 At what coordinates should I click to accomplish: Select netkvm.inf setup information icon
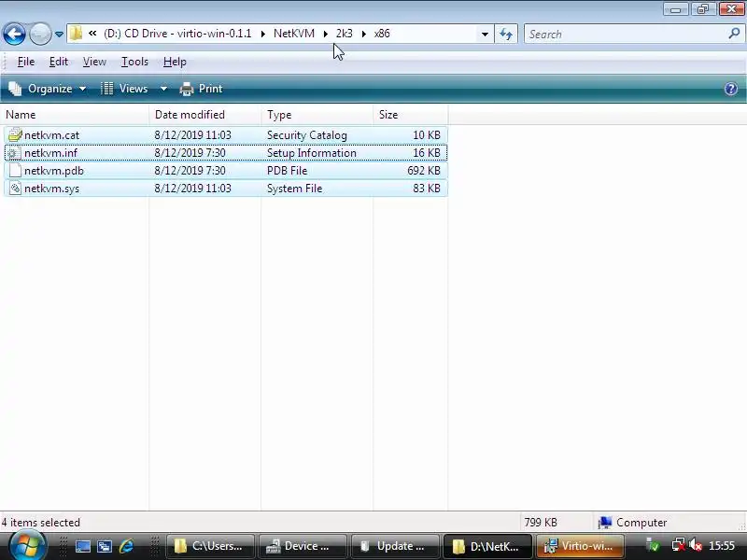pos(13,153)
